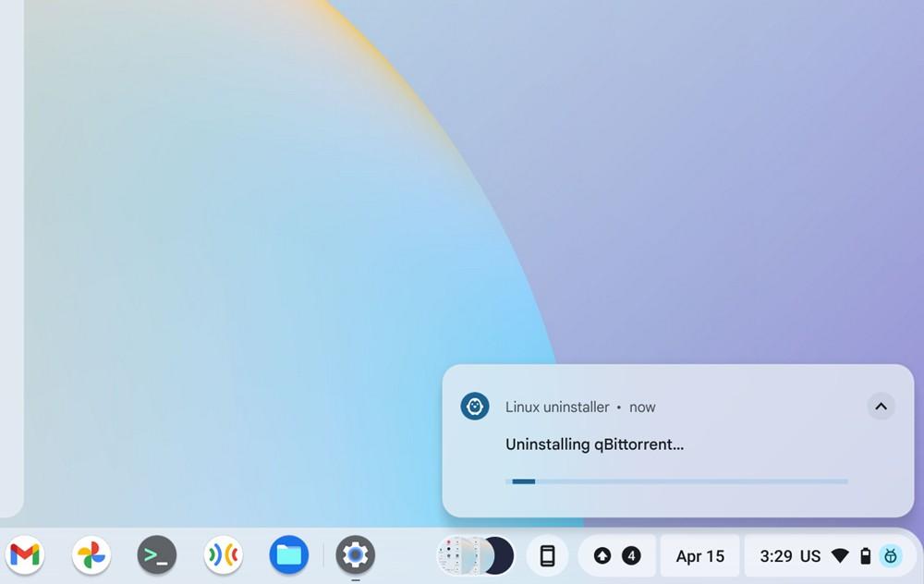
Task: Click the uninstall progress bar
Action: 676,481
